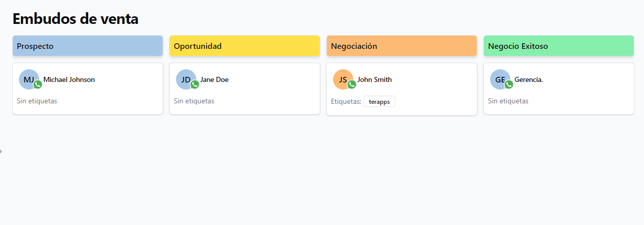Screen dimensions: 644x225
Task: Open the Gerencia. contact name
Action: click(x=529, y=79)
